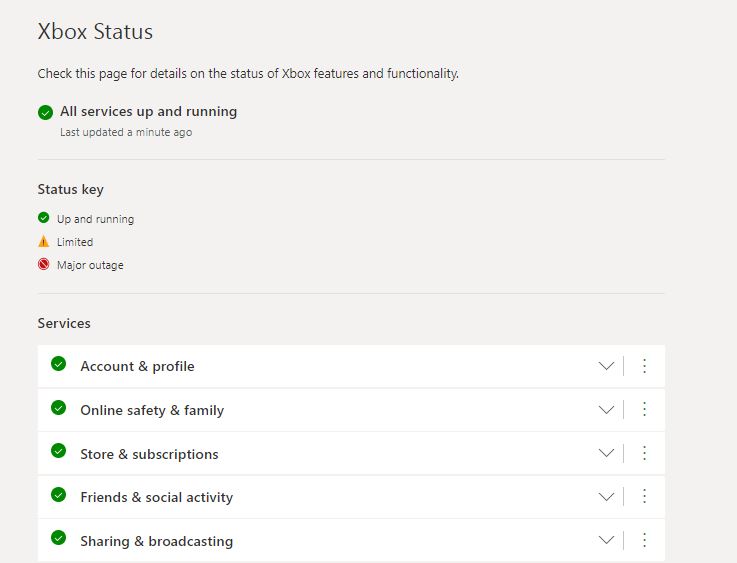Image resolution: width=737 pixels, height=563 pixels.
Task: Click the All services up and running text
Action: point(149,111)
